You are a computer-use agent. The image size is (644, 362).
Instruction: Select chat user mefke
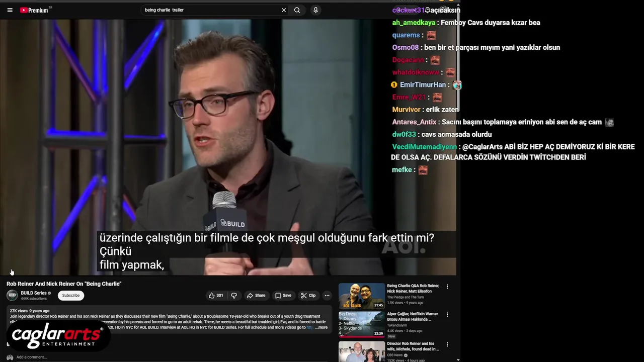402,170
